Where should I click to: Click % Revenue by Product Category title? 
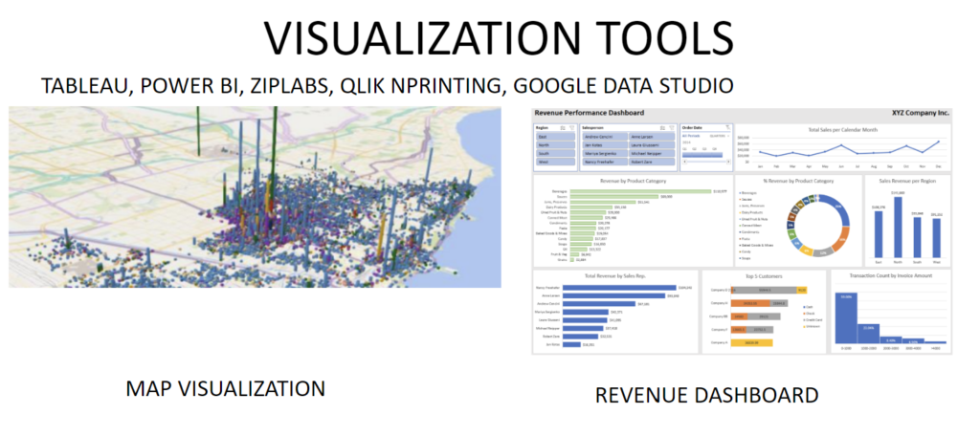pos(798,181)
